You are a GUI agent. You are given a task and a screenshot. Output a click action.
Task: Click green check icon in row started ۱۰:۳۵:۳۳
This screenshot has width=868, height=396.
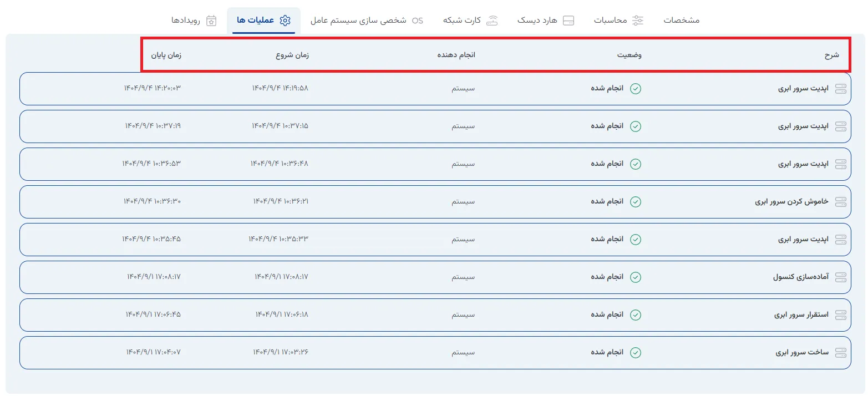tap(636, 240)
